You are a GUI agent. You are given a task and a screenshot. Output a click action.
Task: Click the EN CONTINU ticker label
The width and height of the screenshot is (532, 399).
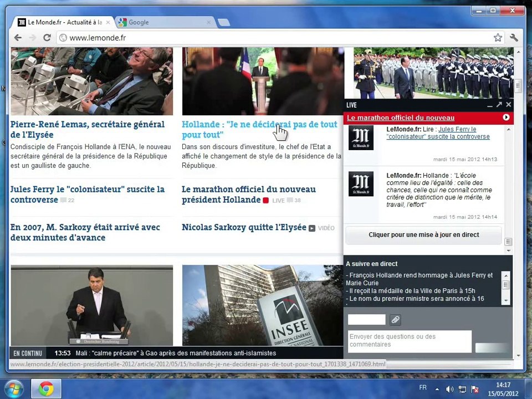coord(28,353)
